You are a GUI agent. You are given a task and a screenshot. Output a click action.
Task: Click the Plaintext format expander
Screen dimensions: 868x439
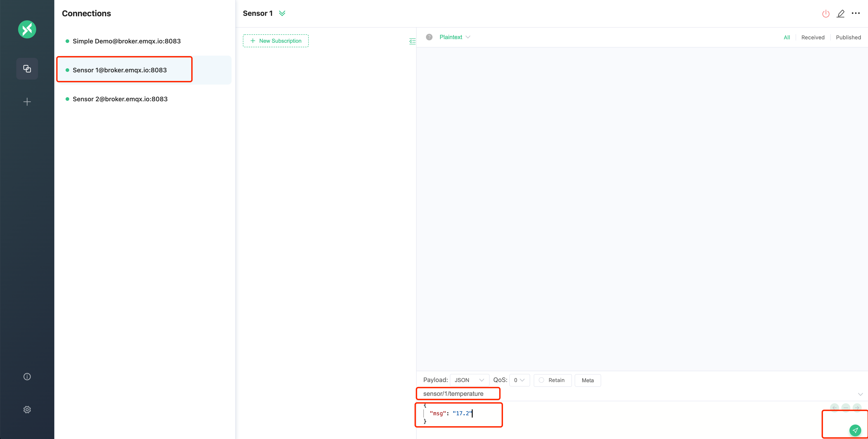tap(454, 37)
